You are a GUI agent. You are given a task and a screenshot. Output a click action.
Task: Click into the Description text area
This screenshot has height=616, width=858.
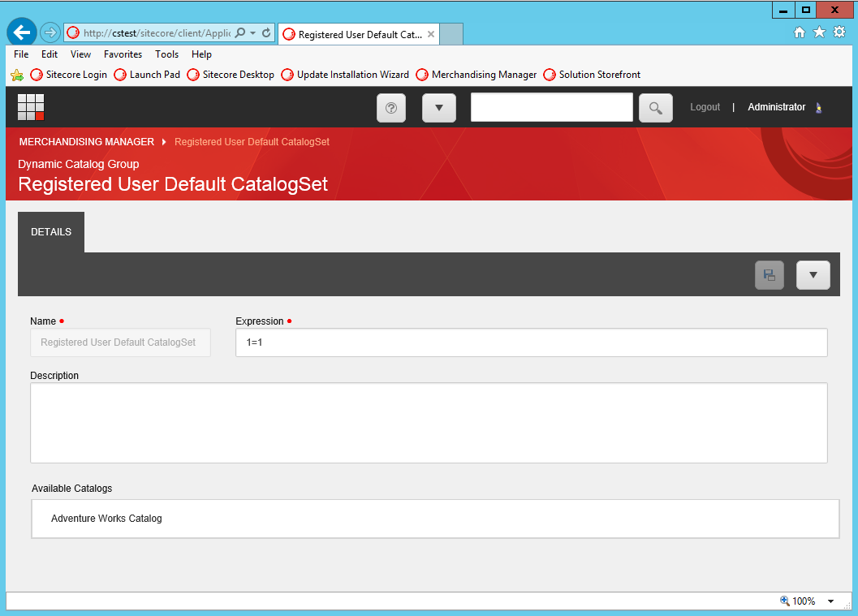(x=429, y=423)
